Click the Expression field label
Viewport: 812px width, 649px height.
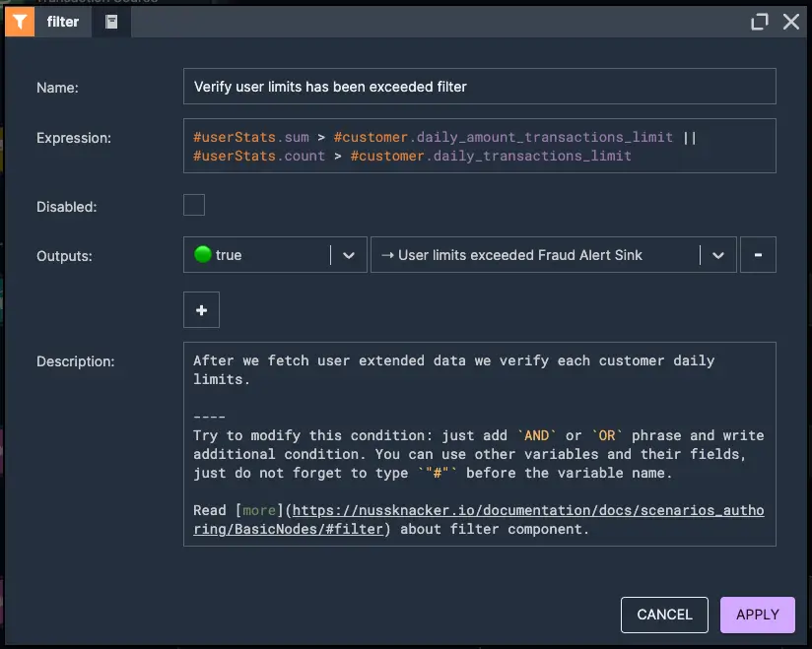pyautogui.click(x=74, y=138)
